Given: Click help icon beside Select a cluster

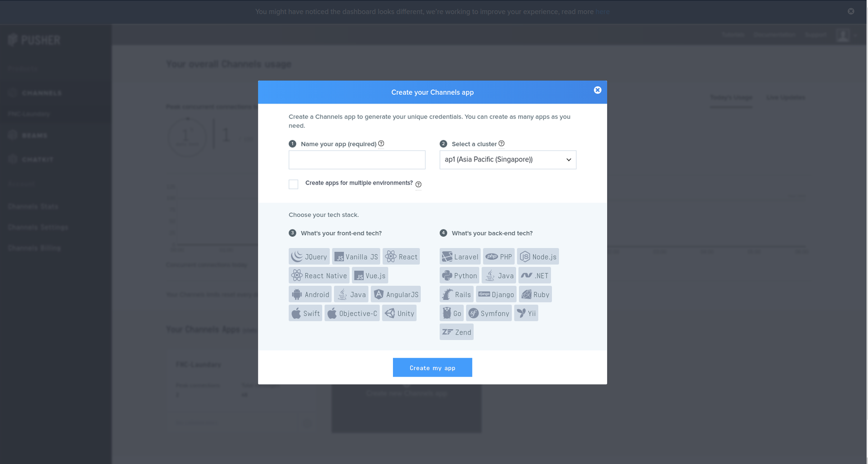Looking at the screenshot, I should (501, 144).
